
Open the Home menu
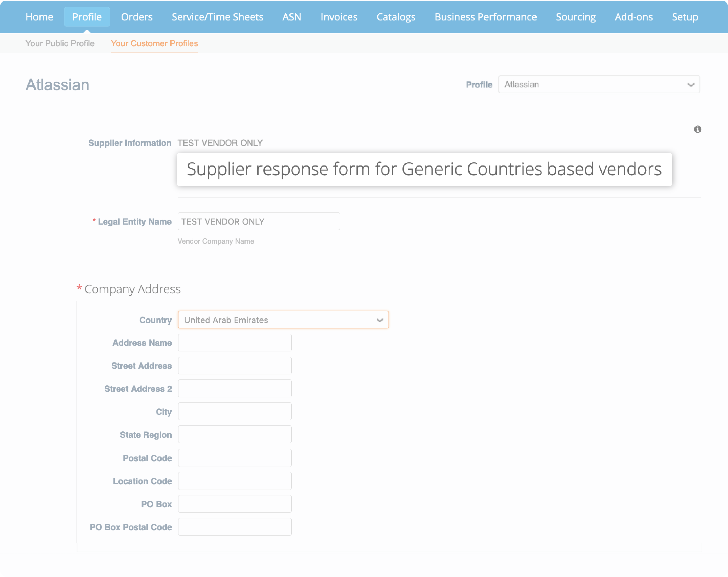pyautogui.click(x=39, y=17)
